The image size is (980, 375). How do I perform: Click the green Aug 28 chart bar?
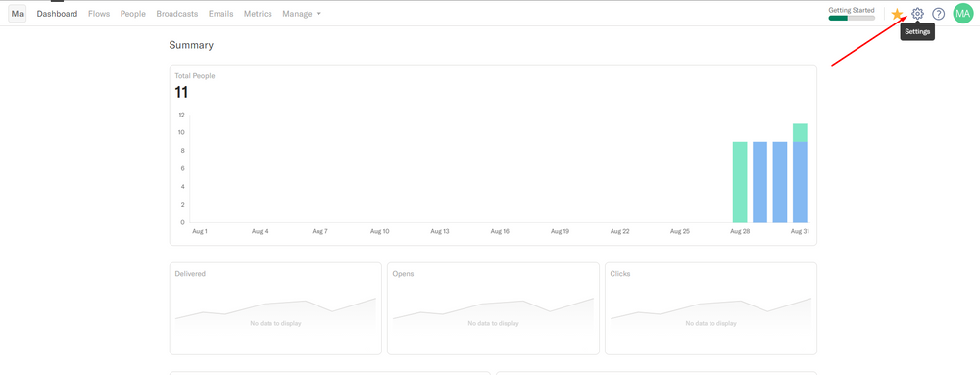point(740,182)
